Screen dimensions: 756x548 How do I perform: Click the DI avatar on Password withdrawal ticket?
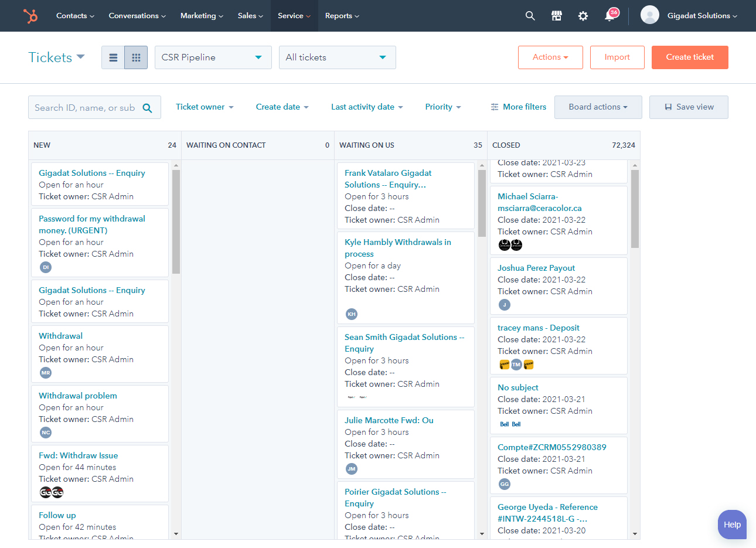46,267
